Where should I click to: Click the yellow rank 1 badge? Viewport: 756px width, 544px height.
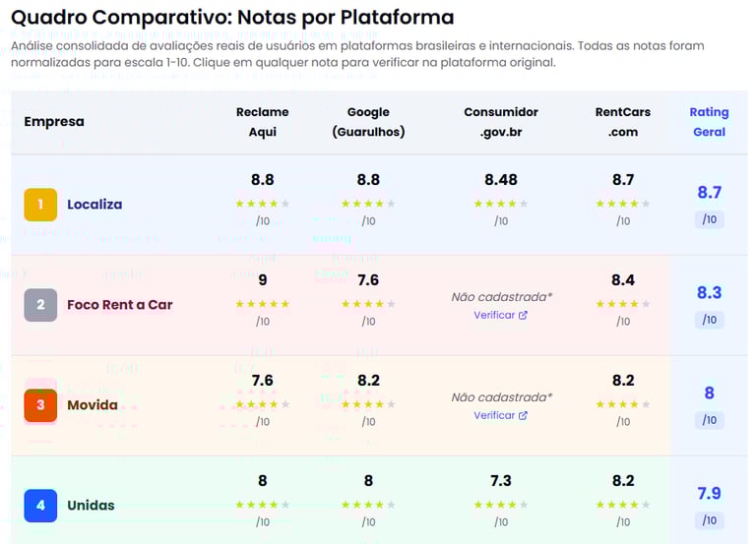click(x=40, y=205)
